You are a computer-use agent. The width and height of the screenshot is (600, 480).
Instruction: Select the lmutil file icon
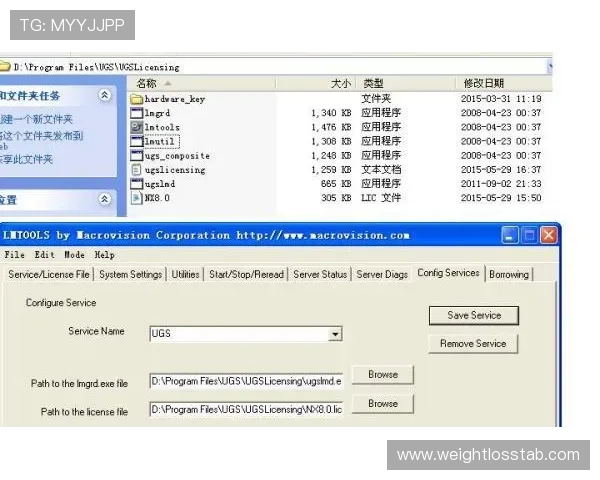click(137, 141)
